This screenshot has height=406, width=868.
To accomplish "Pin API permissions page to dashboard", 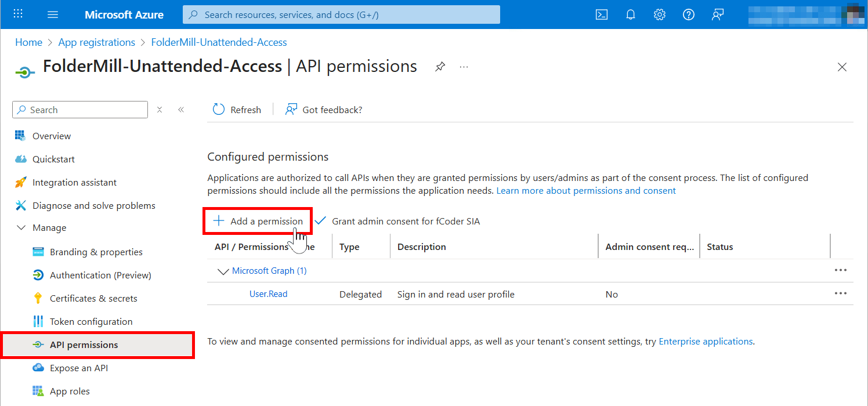I will click(440, 67).
